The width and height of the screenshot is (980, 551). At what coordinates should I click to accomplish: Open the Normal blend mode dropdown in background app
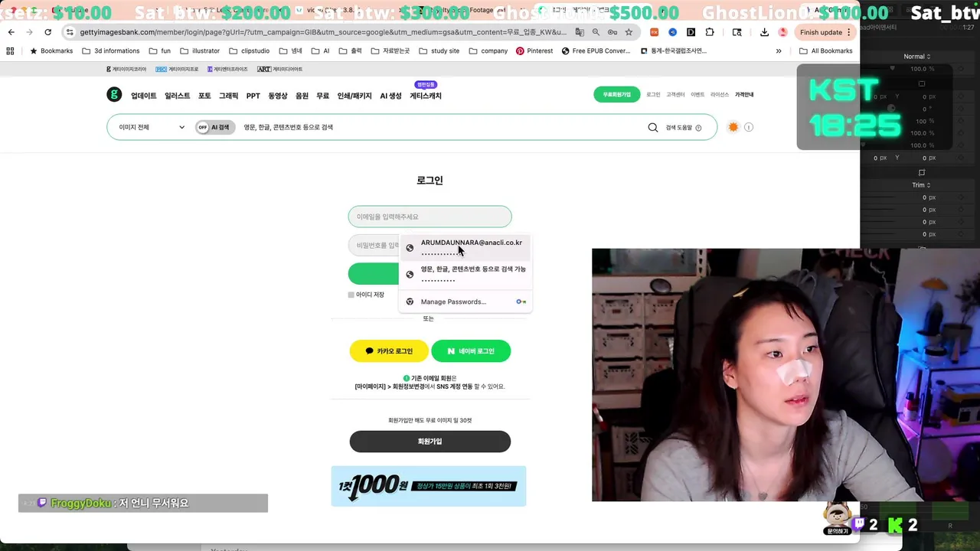point(917,57)
